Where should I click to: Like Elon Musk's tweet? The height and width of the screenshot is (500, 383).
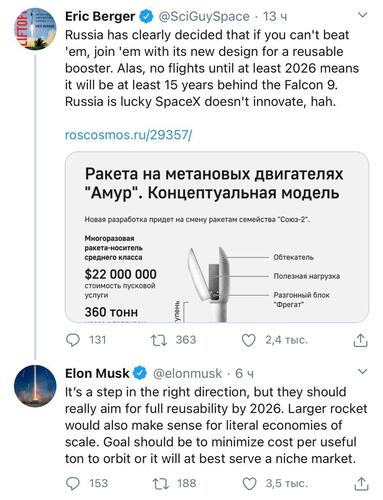click(249, 484)
